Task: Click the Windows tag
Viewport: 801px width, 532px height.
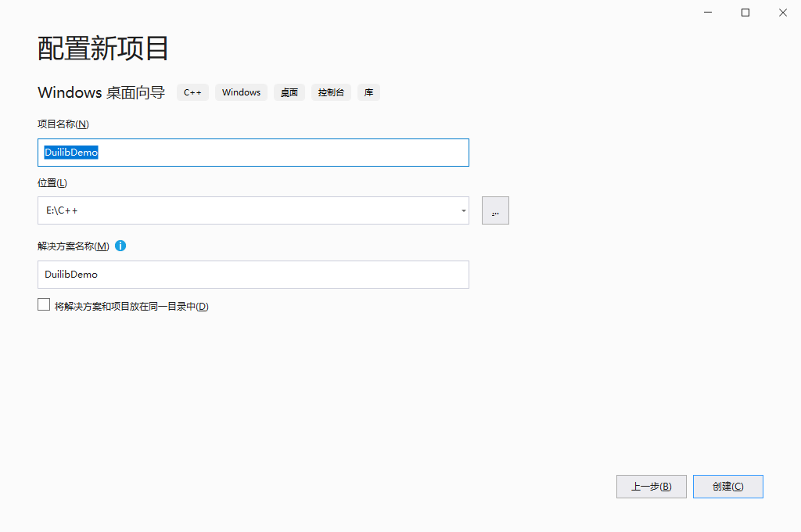Action: pyautogui.click(x=241, y=92)
